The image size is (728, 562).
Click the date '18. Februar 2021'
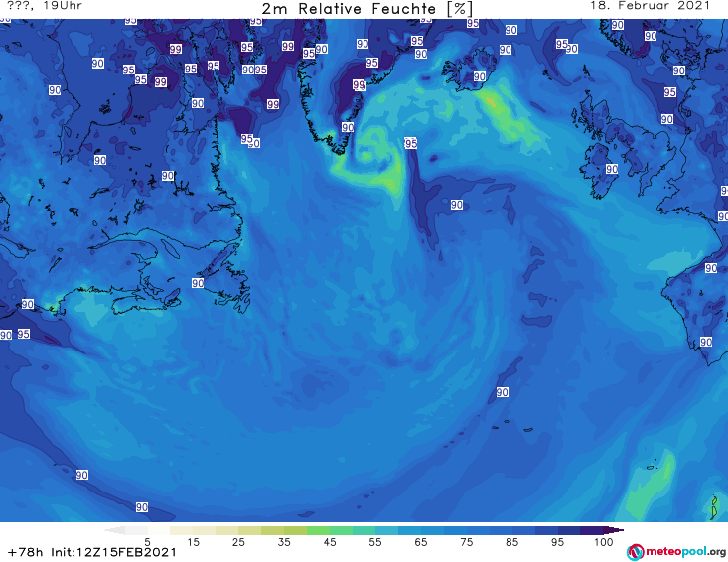pos(650,6)
